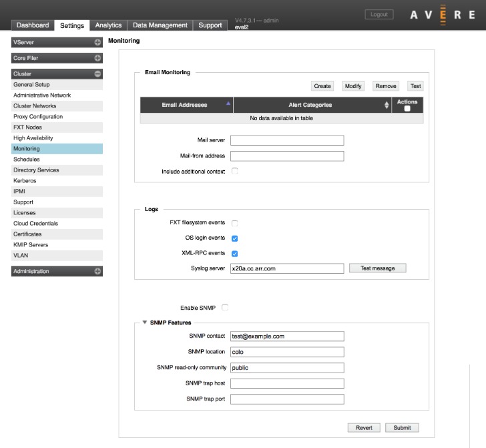
Task: Focus the Mail-from address field
Action: pyautogui.click(x=287, y=156)
